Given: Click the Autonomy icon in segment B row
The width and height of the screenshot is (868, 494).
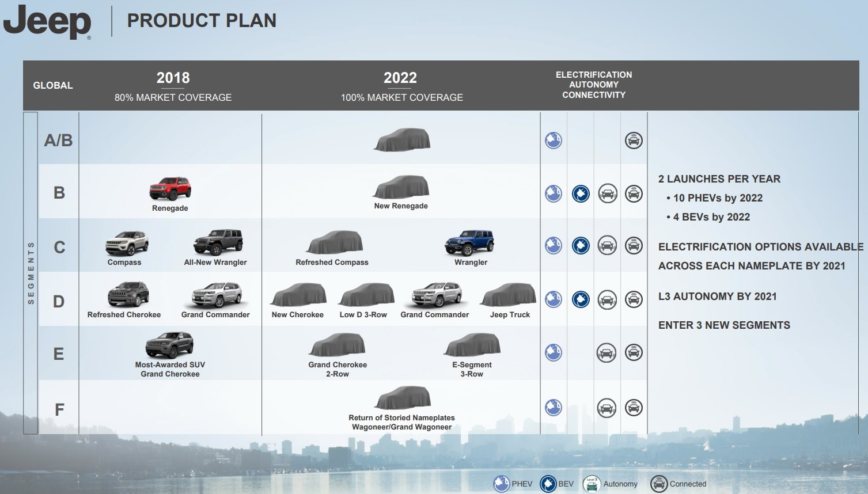Looking at the screenshot, I should click(x=607, y=193).
